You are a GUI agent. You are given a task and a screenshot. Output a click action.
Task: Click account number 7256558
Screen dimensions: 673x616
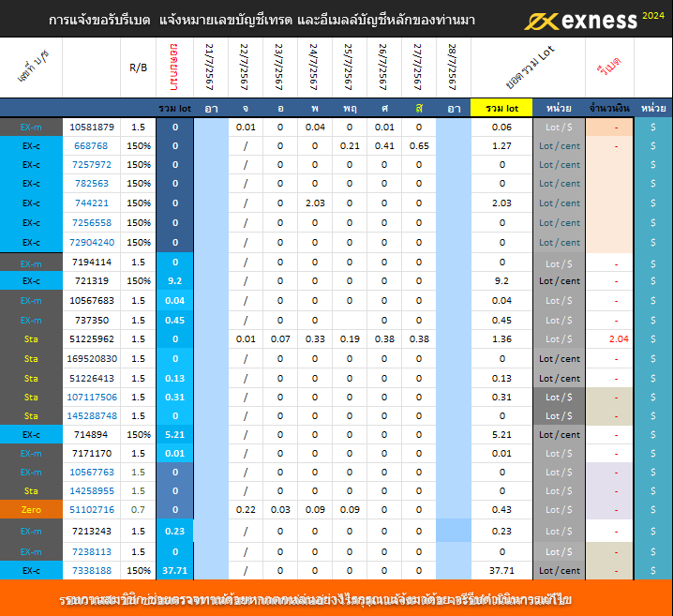click(x=92, y=223)
